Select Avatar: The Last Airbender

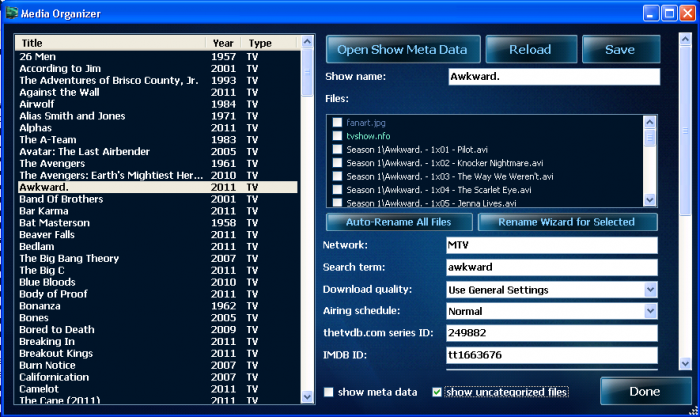coord(158,151)
